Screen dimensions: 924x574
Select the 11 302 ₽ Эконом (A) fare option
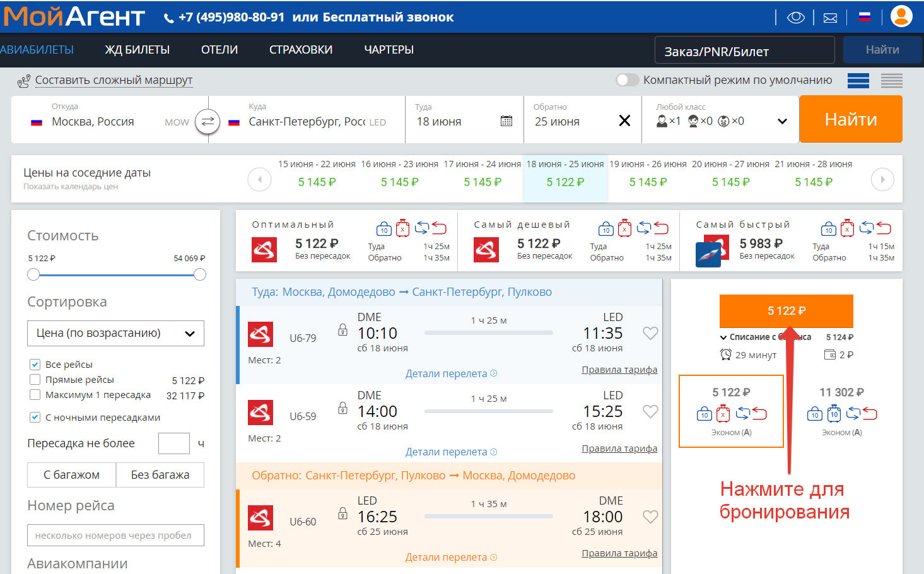(x=841, y=411)
